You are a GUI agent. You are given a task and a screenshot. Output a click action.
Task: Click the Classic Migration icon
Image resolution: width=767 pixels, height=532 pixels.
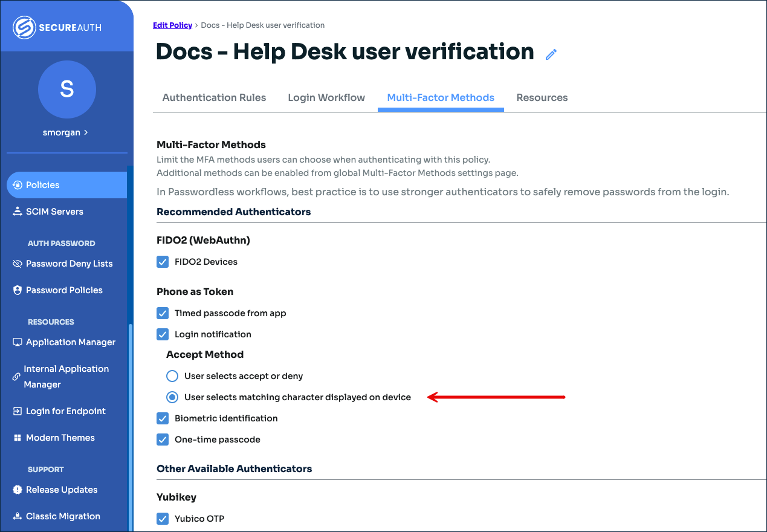coord(18,516)
